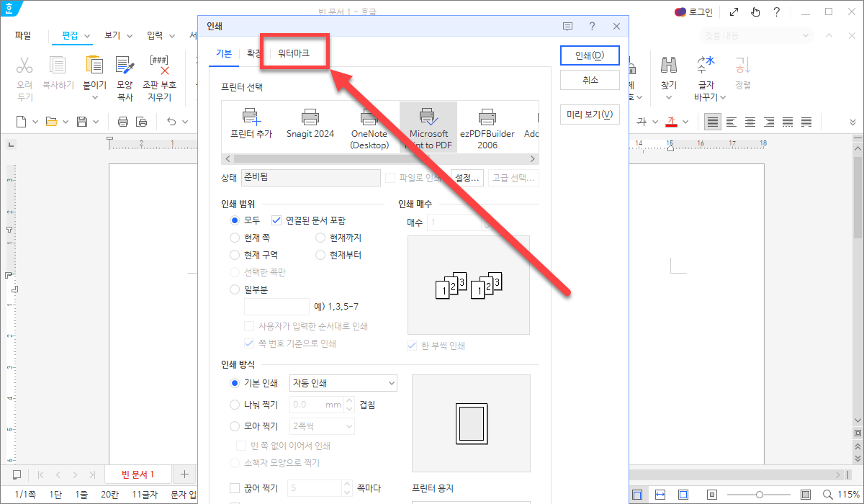The width and height of the screenshot is (864, 504).
Task: Select the 빈 문서 1 document tab
Action: (x=138, y=474)
